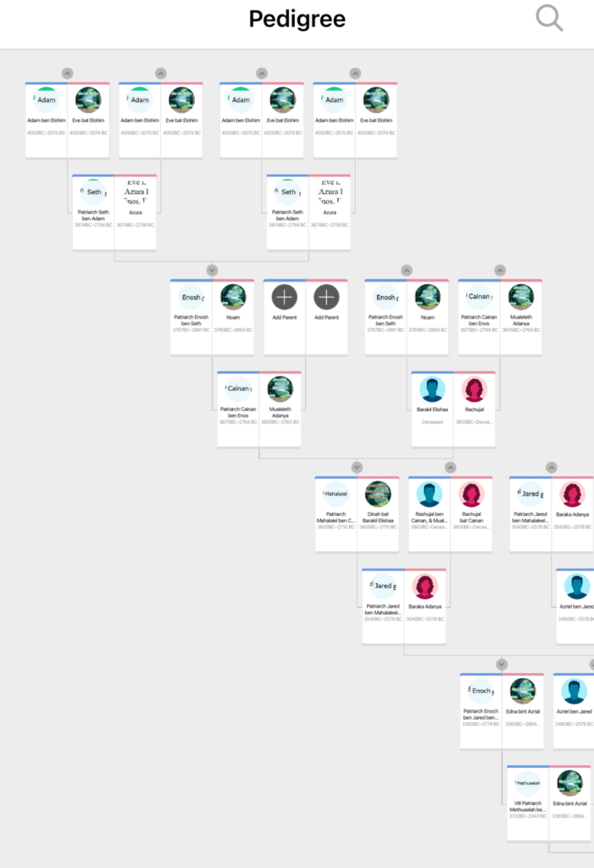This screenshot has width=594, height=868.
Task: Click the Pedigree page title
Action: tap(297, 19)
